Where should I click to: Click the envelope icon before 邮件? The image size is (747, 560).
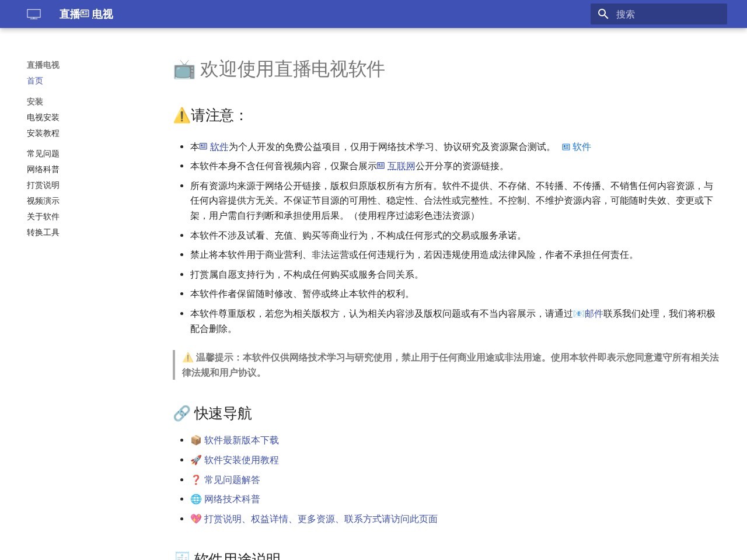pos(579,314)
